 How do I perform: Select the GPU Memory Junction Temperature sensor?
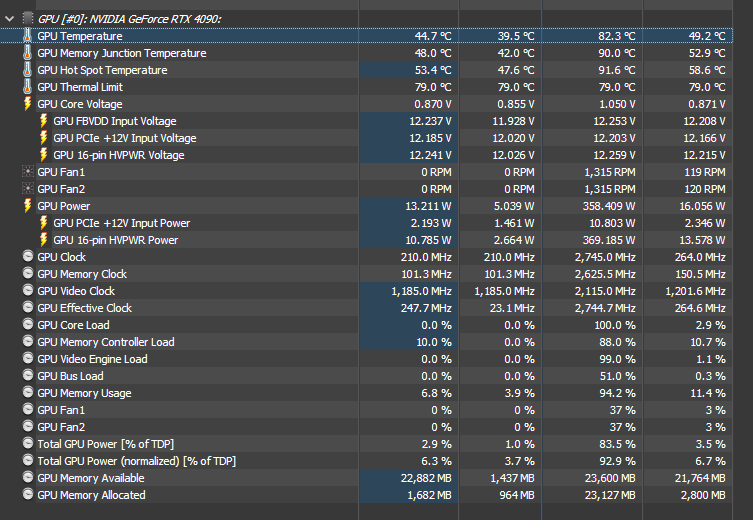click(121, 53)
